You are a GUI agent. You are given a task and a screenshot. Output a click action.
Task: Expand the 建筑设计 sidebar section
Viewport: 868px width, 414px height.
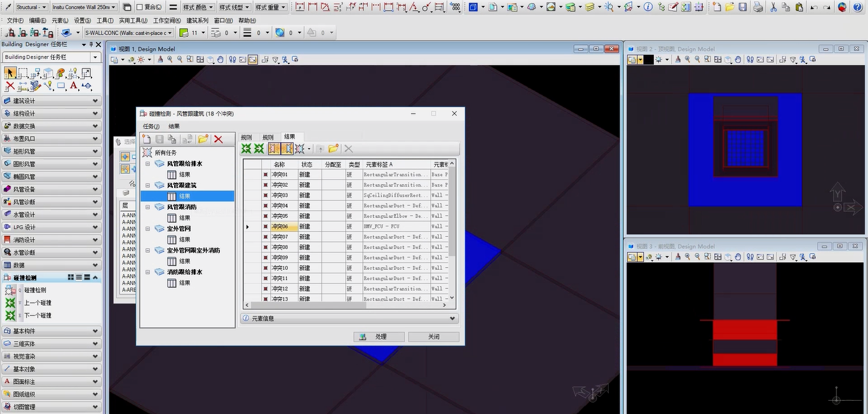[x=51, y=101]
